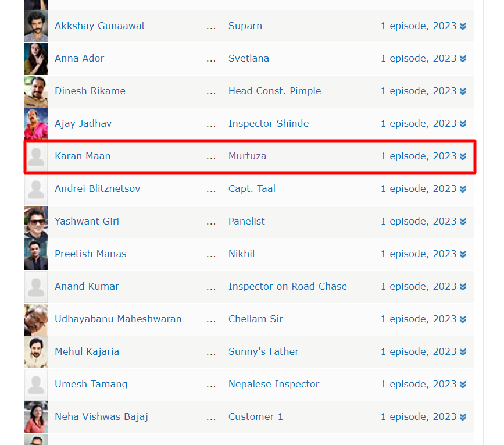Click the Nepalese Inspector character link

274,384
